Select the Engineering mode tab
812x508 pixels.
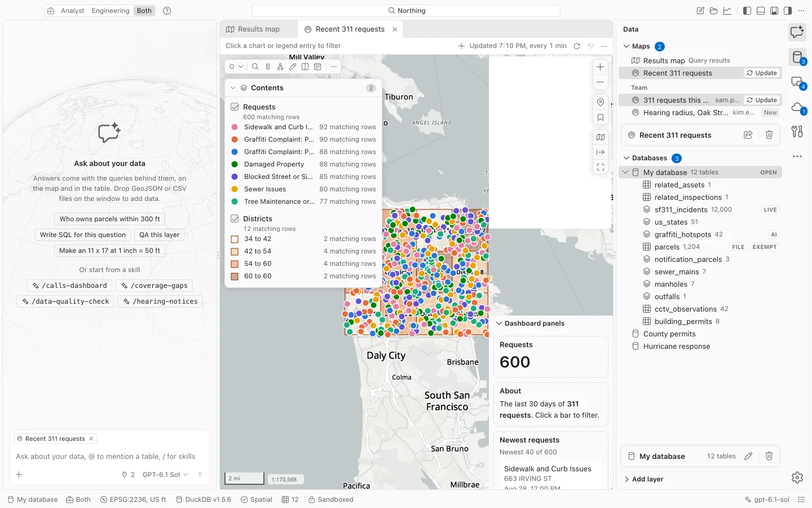click(x=111, y=11)
